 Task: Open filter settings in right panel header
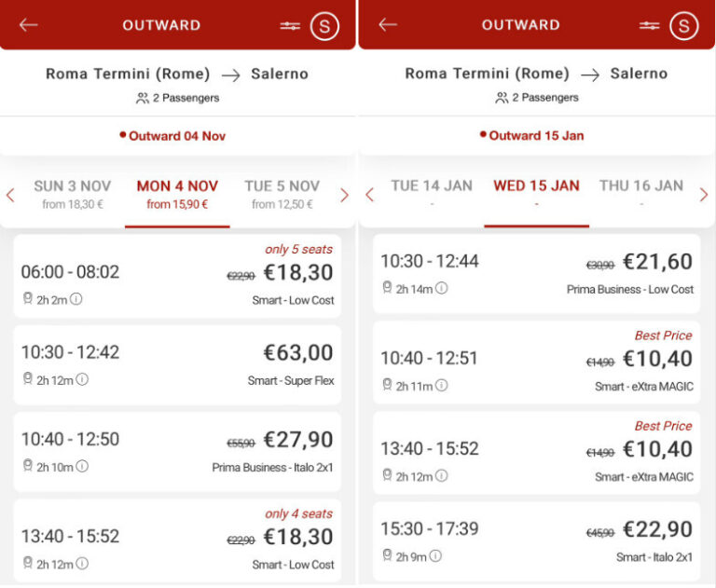pyautogui.click(x=650, y=26)
